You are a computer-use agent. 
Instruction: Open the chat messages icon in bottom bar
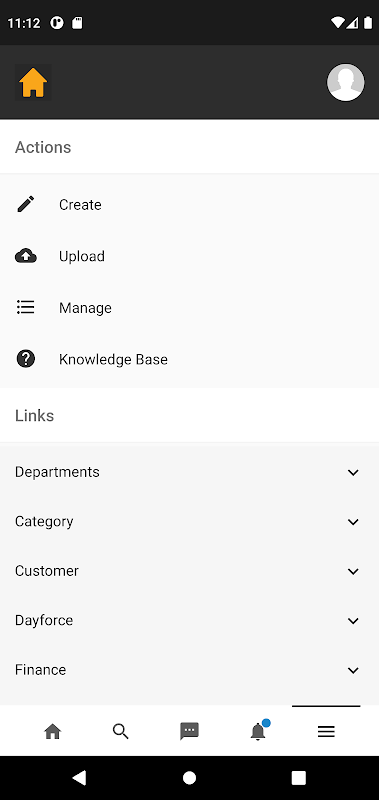point(189,732)
